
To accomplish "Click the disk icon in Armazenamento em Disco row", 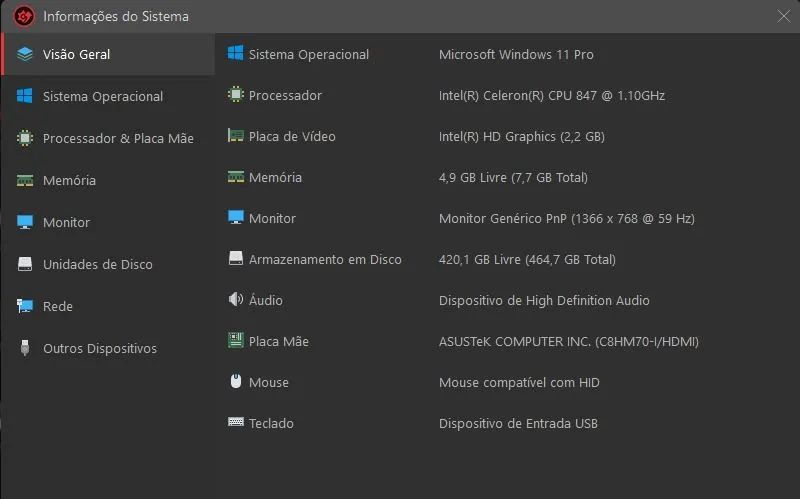I will coord(235,258).
